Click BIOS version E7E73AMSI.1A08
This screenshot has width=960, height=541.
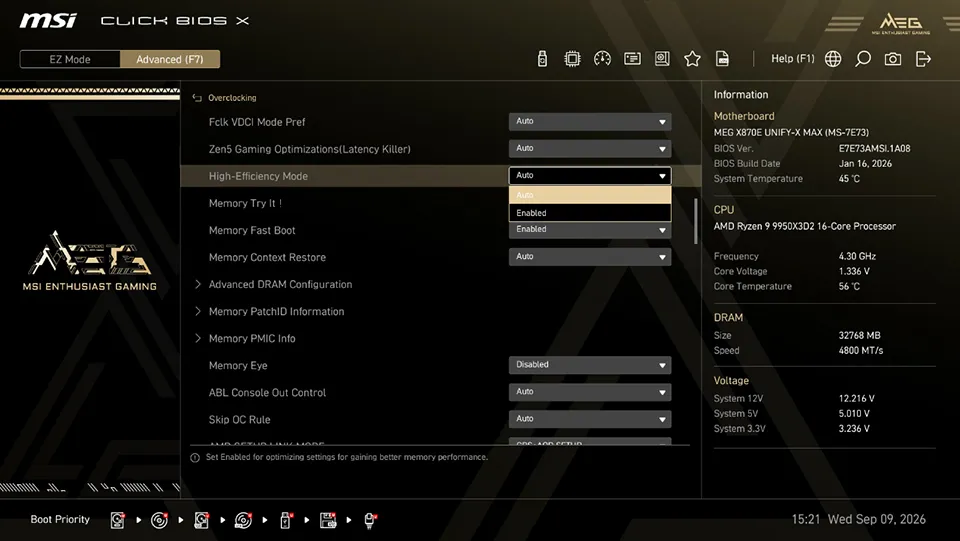click(874, 148)
